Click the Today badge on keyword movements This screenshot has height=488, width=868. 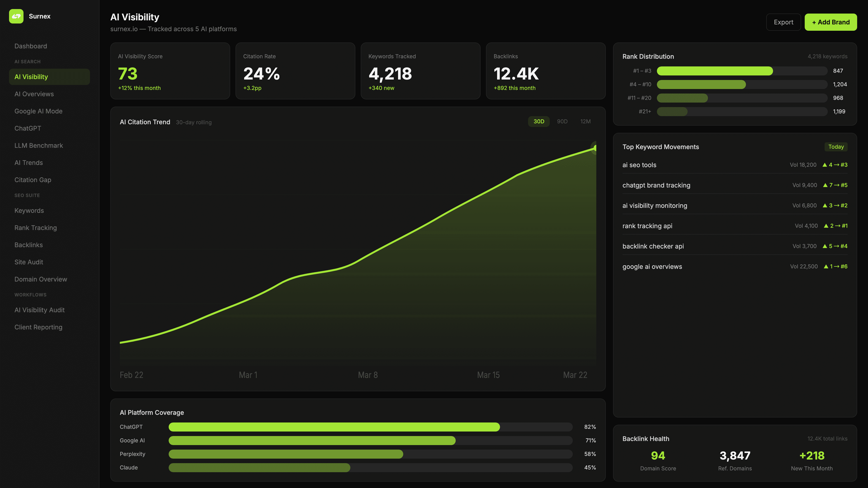click(836, 146)
